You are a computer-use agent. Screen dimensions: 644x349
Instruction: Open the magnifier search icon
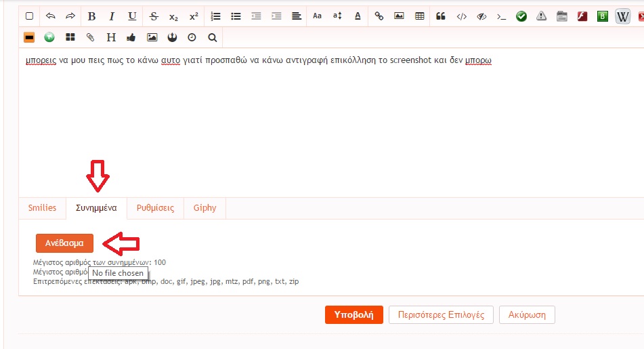pos(212,37)
